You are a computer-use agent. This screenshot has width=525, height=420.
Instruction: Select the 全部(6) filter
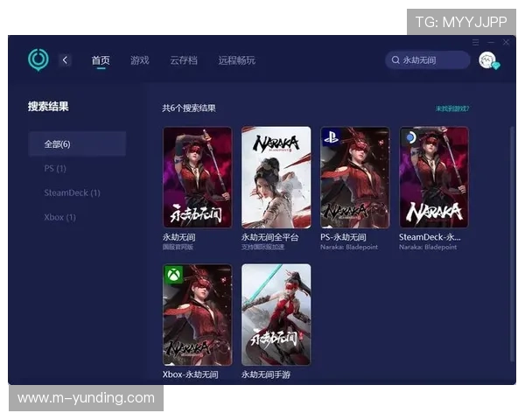click(76, 144)
